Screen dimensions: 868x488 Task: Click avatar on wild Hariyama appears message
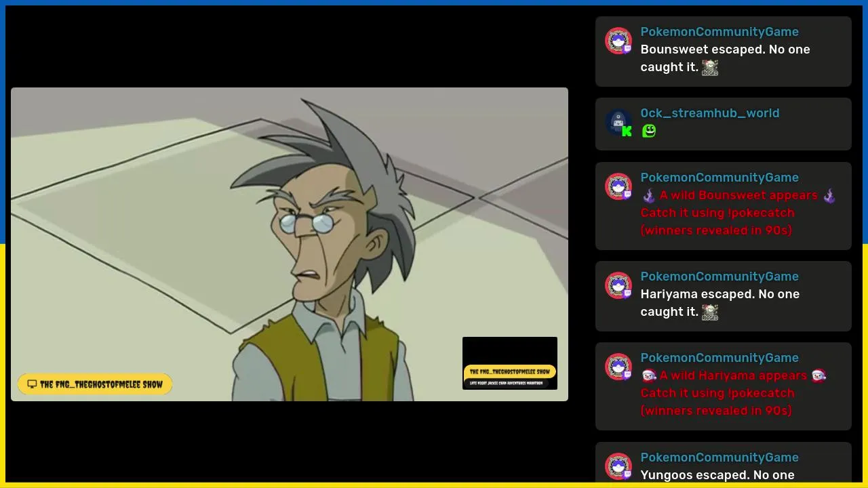618,367
